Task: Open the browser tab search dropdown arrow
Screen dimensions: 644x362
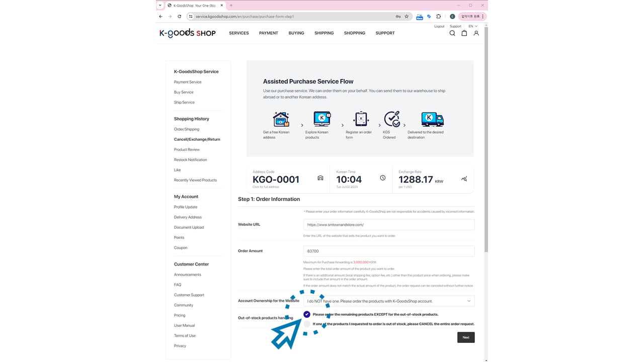Action: [160, 6]
